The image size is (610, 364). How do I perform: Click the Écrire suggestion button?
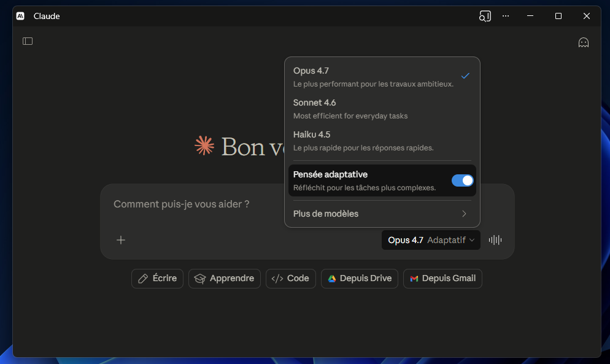[x=157, y=279]
